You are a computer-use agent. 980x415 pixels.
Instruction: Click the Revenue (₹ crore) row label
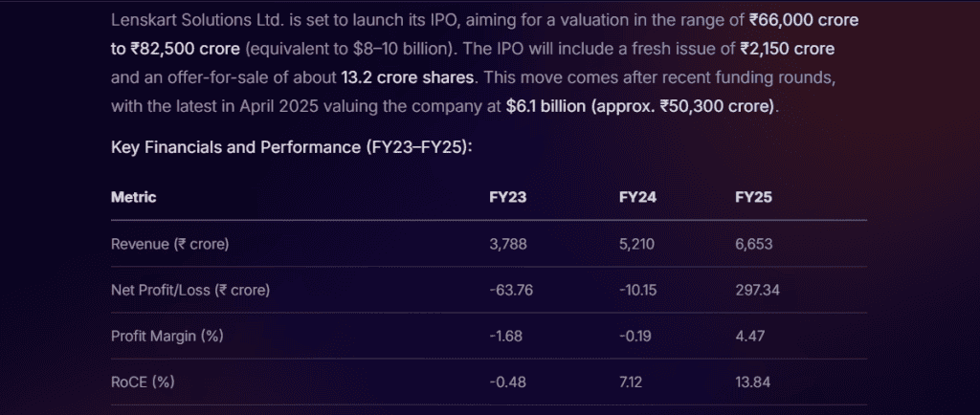(x=170, y=244)
